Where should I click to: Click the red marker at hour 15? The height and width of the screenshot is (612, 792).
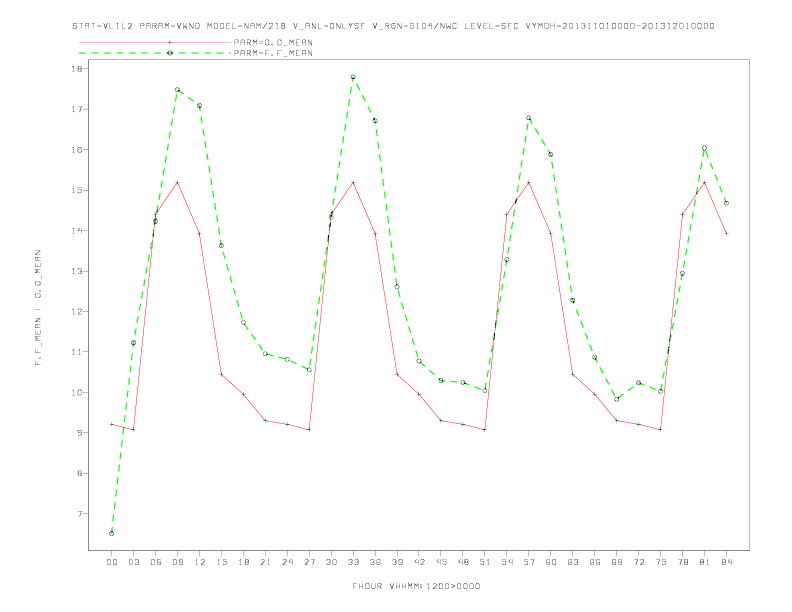(221, 374)
